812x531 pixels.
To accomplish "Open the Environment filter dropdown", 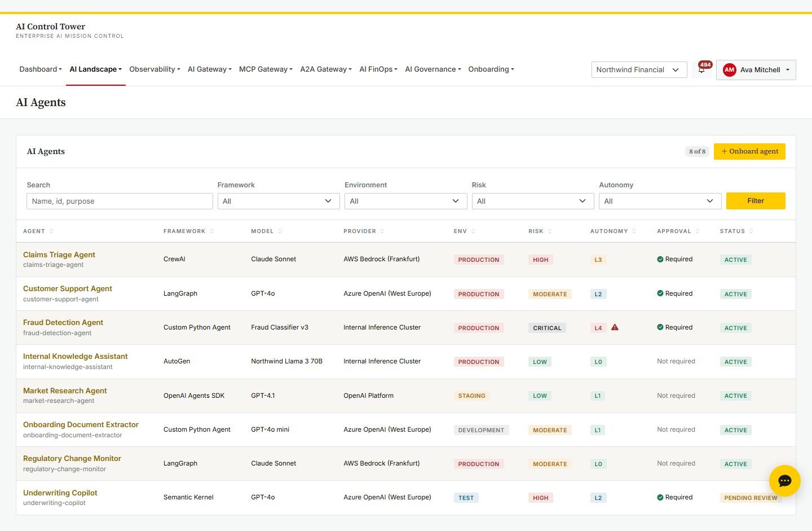I will point(406,201).
